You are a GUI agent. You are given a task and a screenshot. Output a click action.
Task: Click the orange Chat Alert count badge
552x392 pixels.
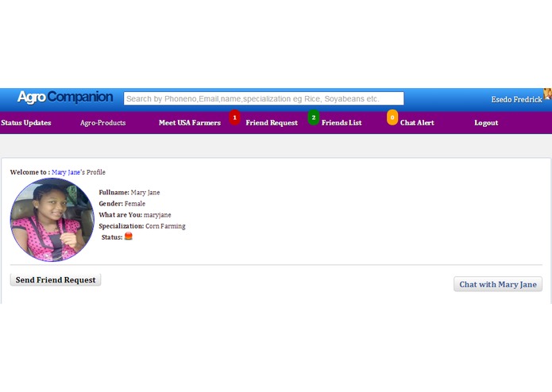392,117
